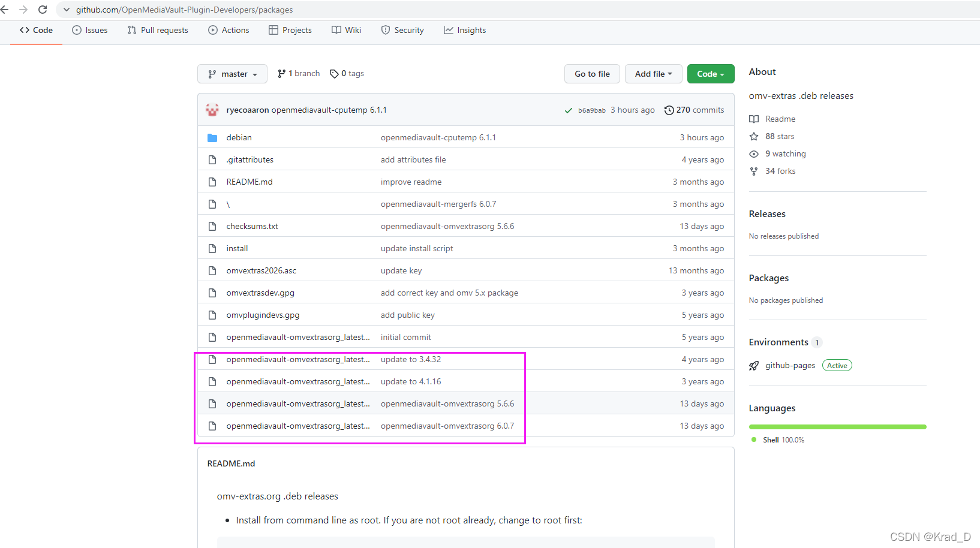Click the browser forward arrow
The width and height of the screenshot is (980, 548).
(23, 10)
